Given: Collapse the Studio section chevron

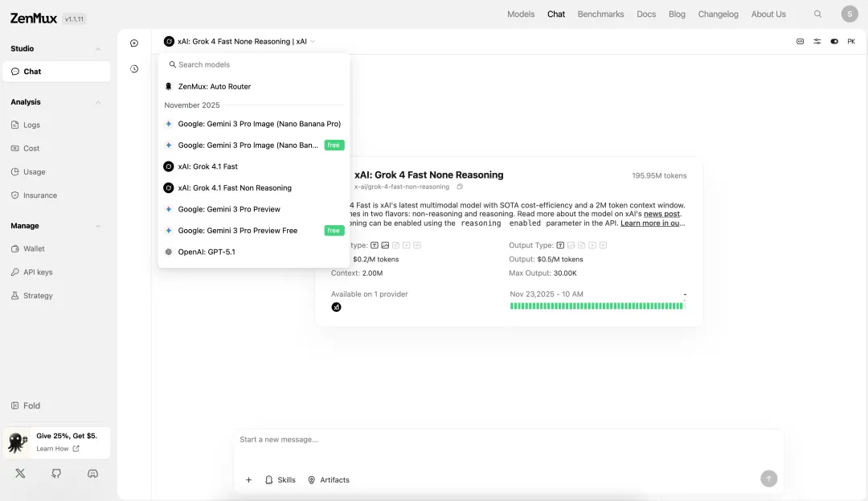Looking at the screenshot, I should coord(98,49).
